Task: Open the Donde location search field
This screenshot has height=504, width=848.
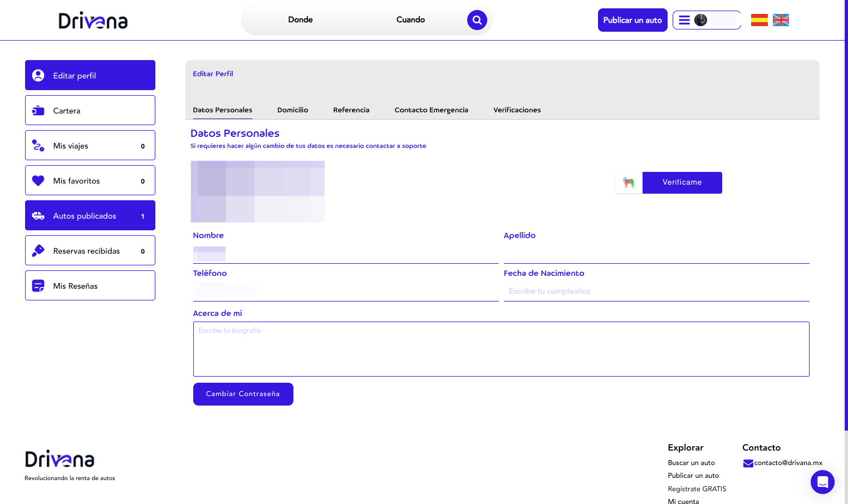Action: click(301, 20)
